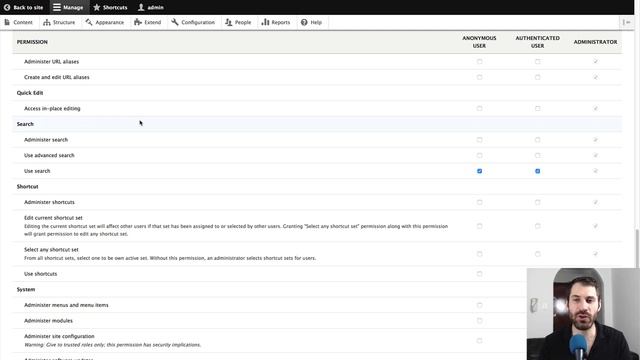Check Administer menus and menu items for Anonymous
The image size is (640, 360).
click(x=480, y=305)
